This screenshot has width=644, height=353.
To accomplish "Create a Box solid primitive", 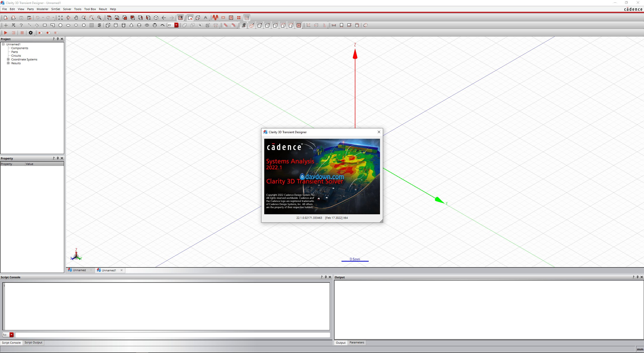I will (x=108, y=25).
